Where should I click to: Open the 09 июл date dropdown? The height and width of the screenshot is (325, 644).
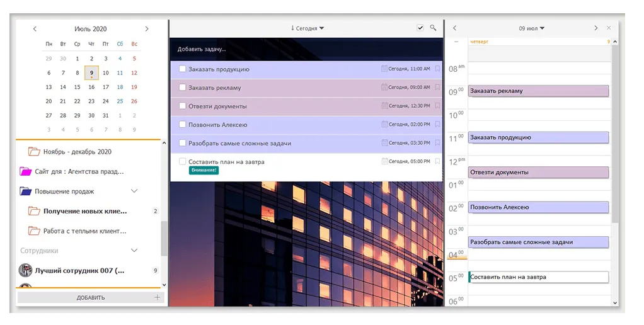(531, 28)
